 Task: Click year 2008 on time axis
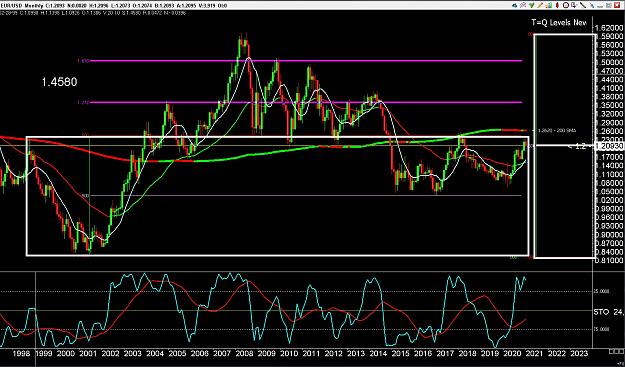244,353
